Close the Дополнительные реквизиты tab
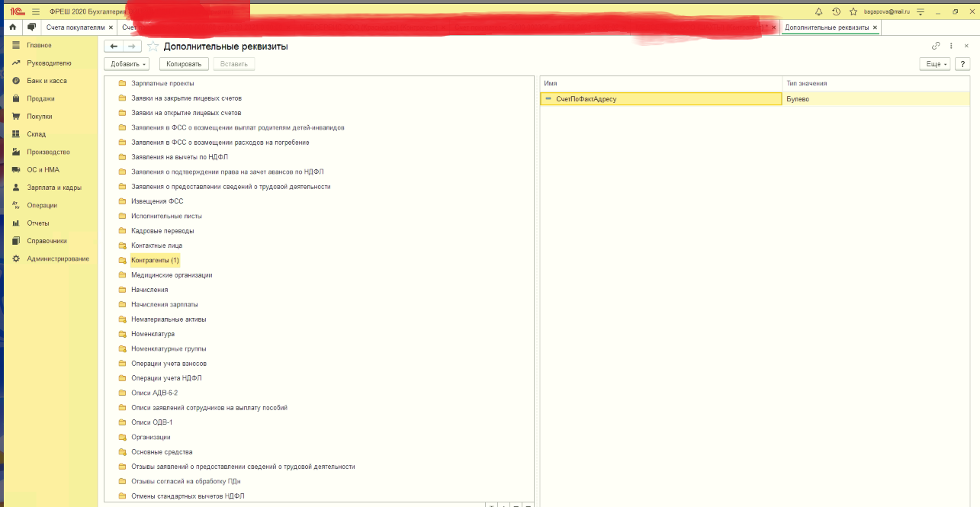 (x=875, y=27)
